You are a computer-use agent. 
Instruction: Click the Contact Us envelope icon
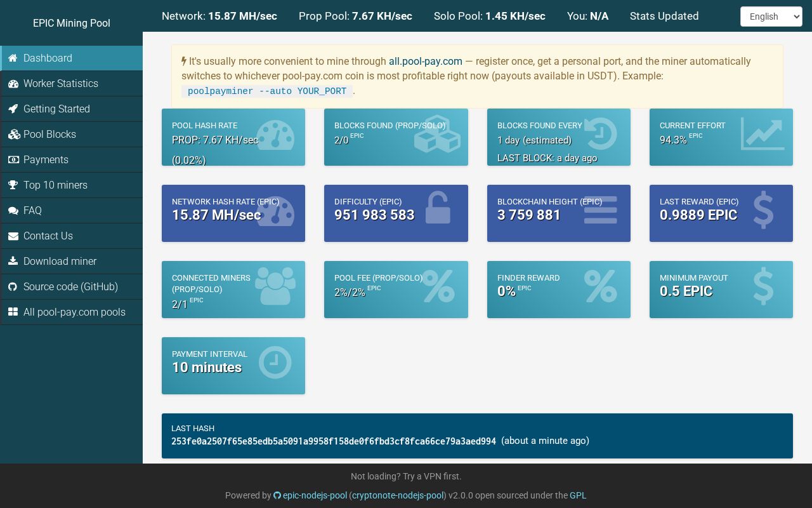13,236
